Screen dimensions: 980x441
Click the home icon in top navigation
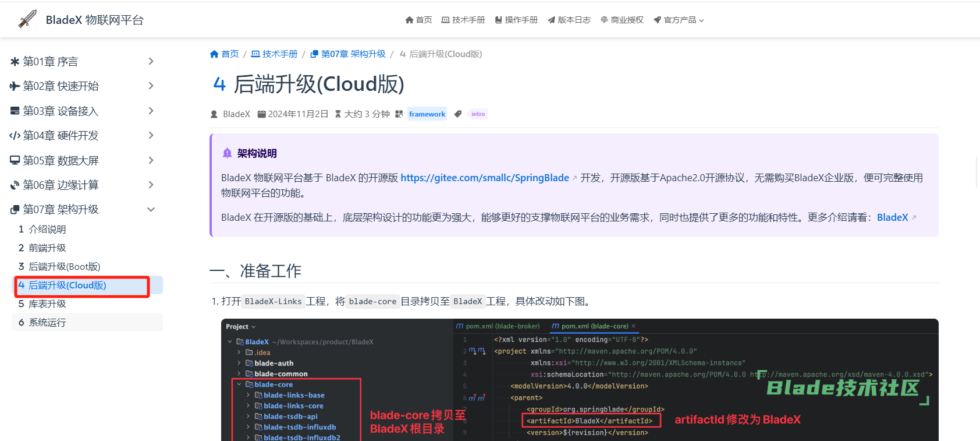(409, 20)
